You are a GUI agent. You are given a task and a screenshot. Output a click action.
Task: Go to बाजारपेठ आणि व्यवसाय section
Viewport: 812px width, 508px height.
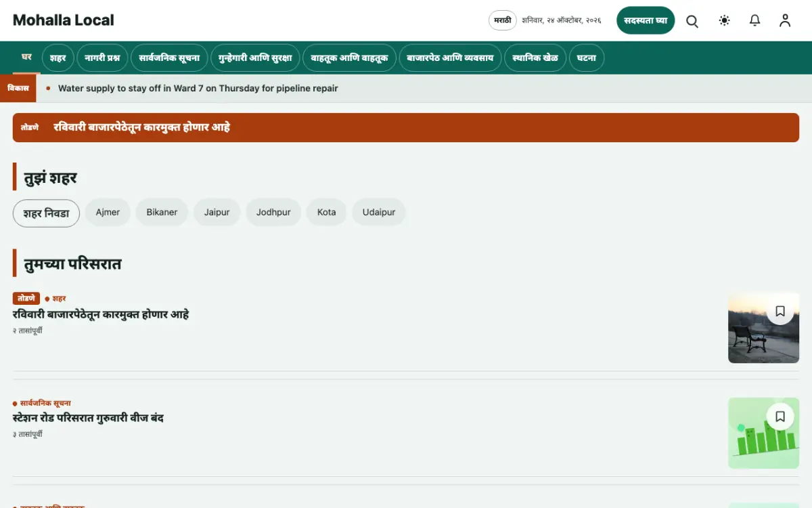(450, 58)
